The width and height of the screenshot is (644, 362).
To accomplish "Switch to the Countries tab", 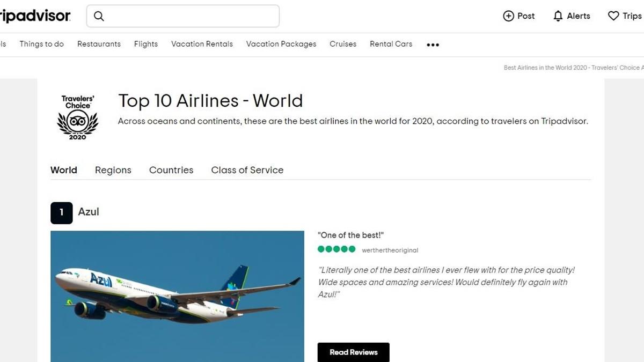I will point(171,170).
